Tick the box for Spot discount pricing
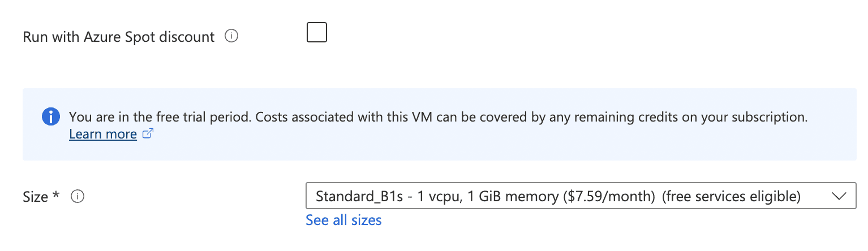Screen dimensions: 868x251 pyautogui.click(x=316, y=32)
